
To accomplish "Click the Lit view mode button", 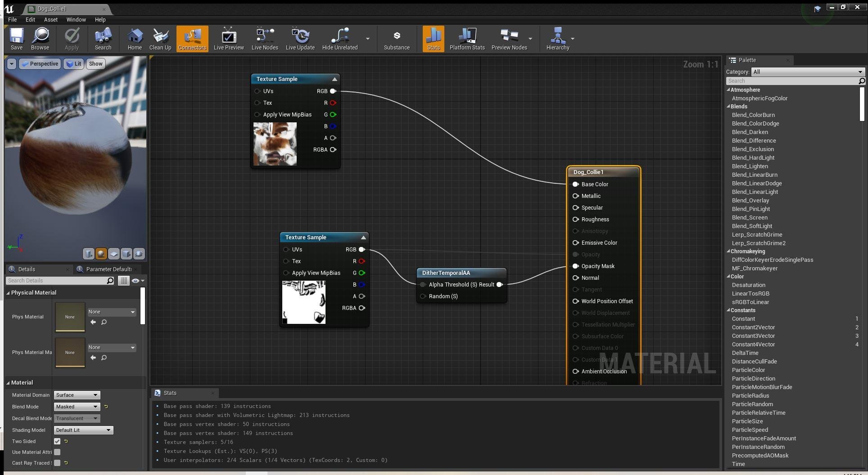I will pyautogui.click(x=74, y=64).
